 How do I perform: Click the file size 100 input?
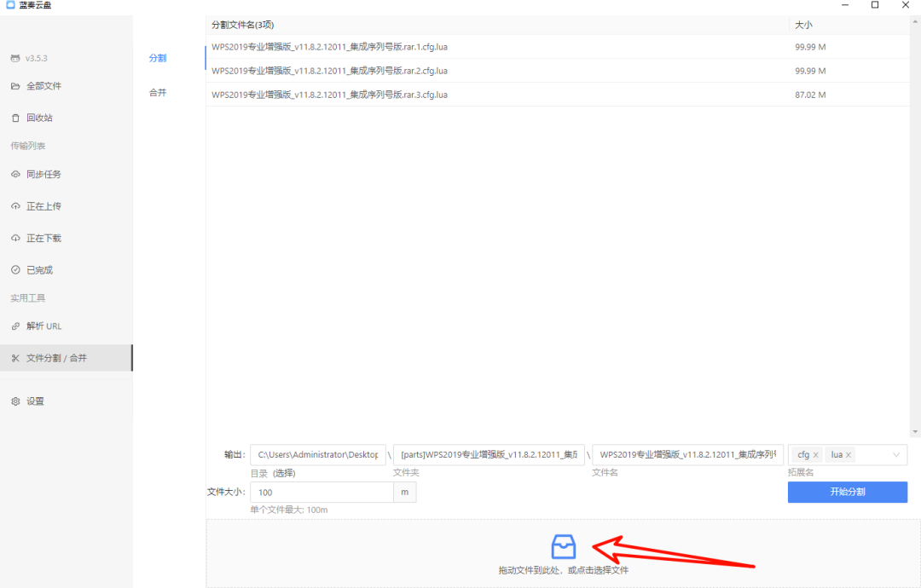pos(321,493)
